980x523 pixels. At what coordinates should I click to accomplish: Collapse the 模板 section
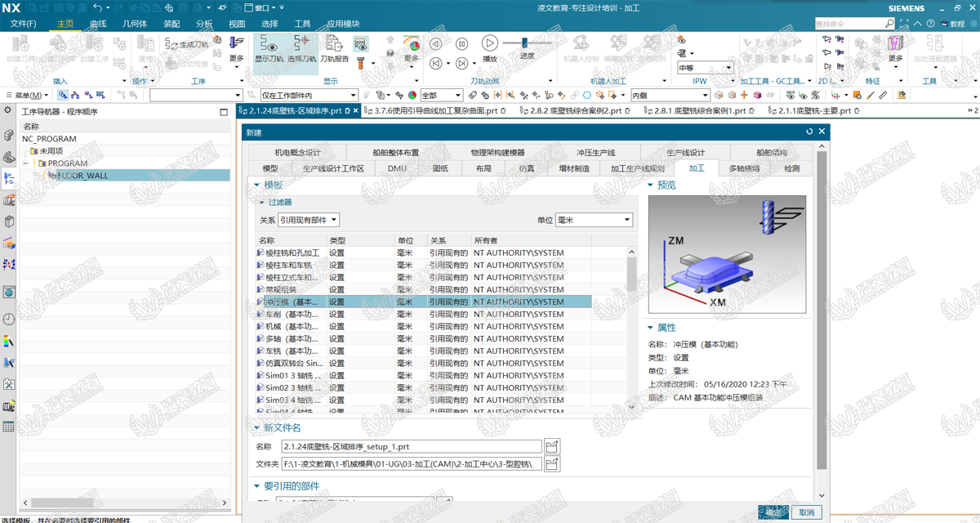[257, 186]
